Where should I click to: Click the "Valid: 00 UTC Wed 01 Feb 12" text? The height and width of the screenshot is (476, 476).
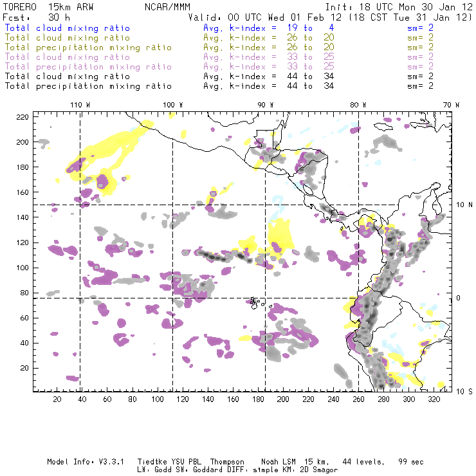point(265,17)
